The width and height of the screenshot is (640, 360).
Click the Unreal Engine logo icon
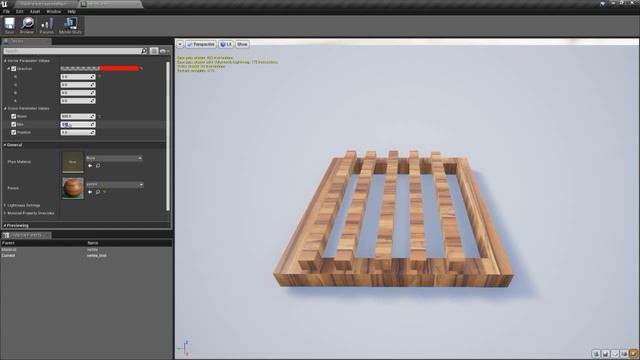tap(4, 4)
